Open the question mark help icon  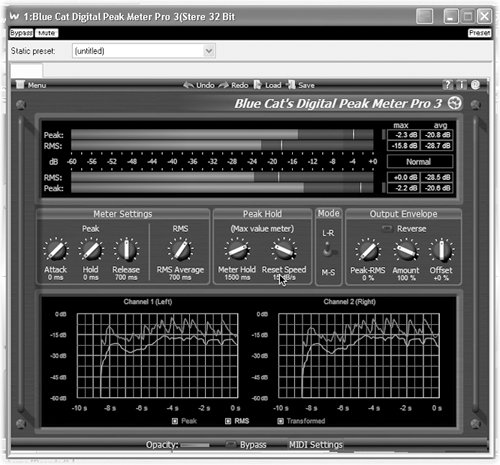click(447, 85)
